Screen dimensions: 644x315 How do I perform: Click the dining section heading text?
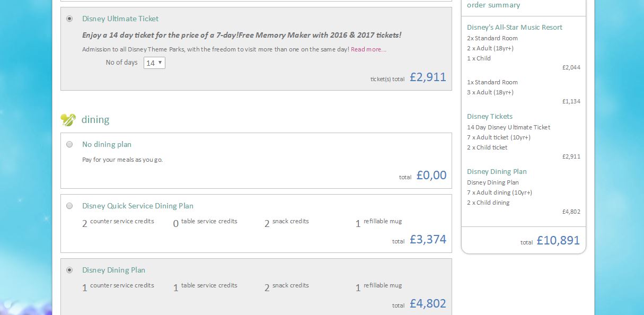[x=95, y=120]
